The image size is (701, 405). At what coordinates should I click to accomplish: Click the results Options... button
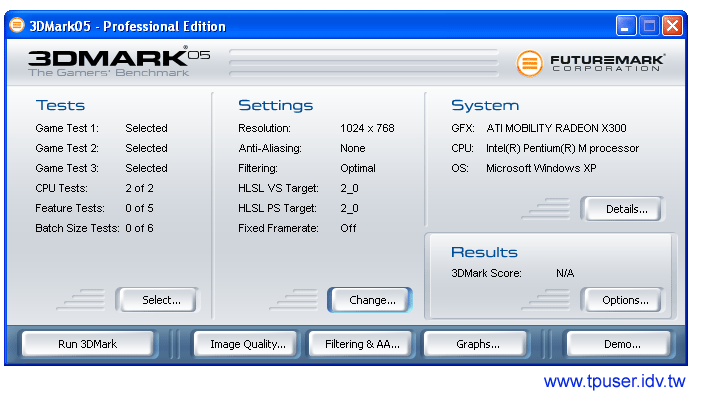tap(625, 300)
